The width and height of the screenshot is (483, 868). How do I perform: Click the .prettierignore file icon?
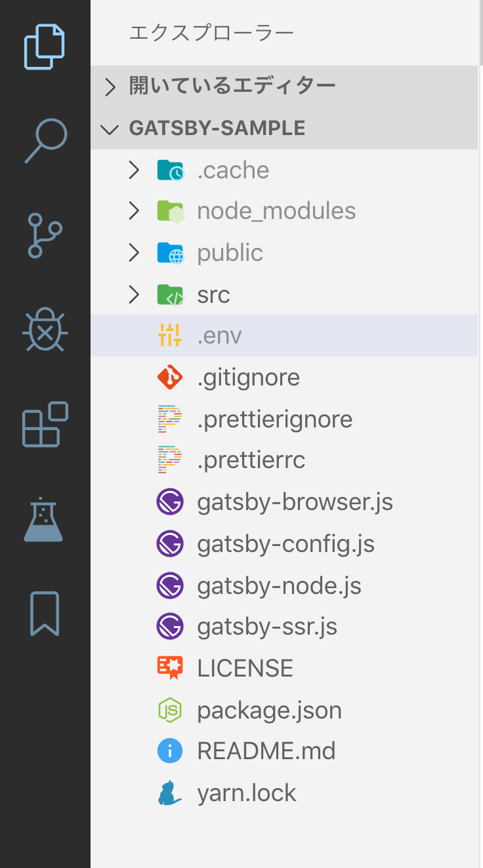pyautogui.click(x=169, y=419)
